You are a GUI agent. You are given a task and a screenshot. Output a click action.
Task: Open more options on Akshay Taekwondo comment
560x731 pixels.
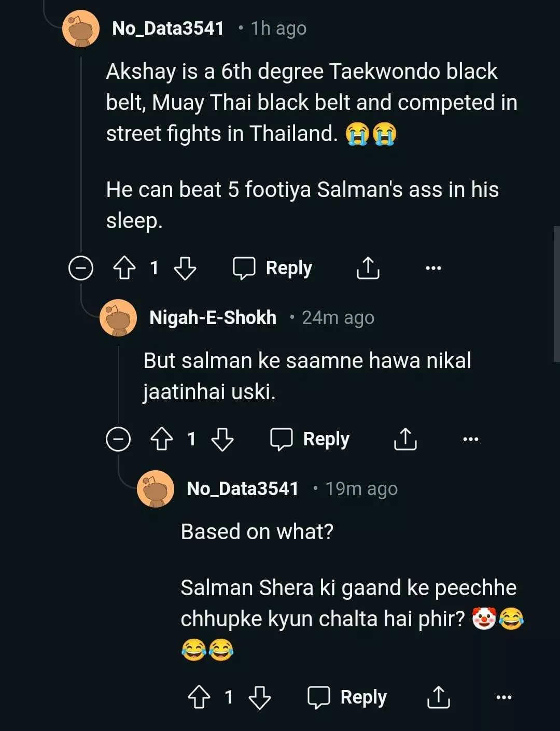[433, 268]
